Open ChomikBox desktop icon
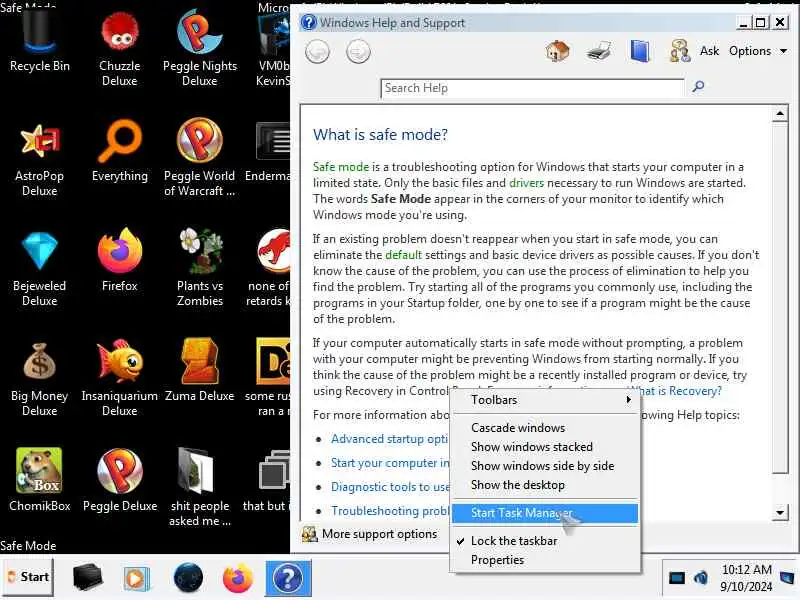This screenshot has height=600, width=800. coord(39,480)
